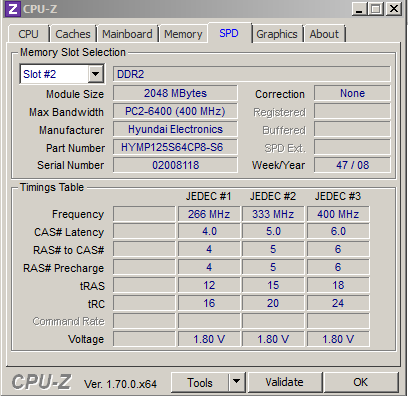Click the Validate button
This screenshot has height=396, width=408.
coord(284,382)
